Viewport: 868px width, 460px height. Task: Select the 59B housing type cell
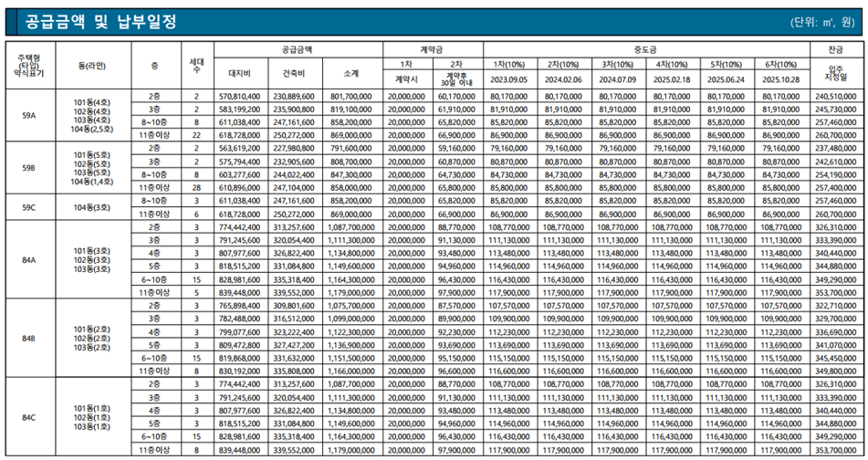29,168
